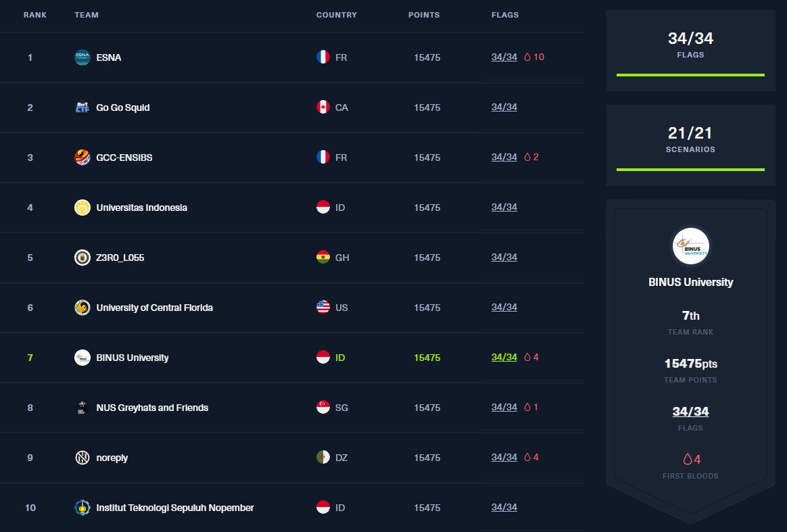Click the COUNTRY column header
Screen dimensions: 787x532
[337, 15]
